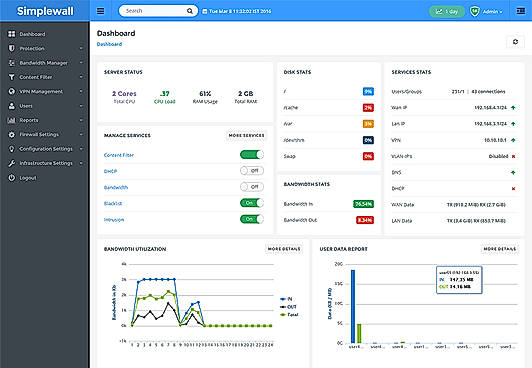Click the 1 day period button
Image resolution: width=532 pixels, height=368 pixels.
coord(447,12)
